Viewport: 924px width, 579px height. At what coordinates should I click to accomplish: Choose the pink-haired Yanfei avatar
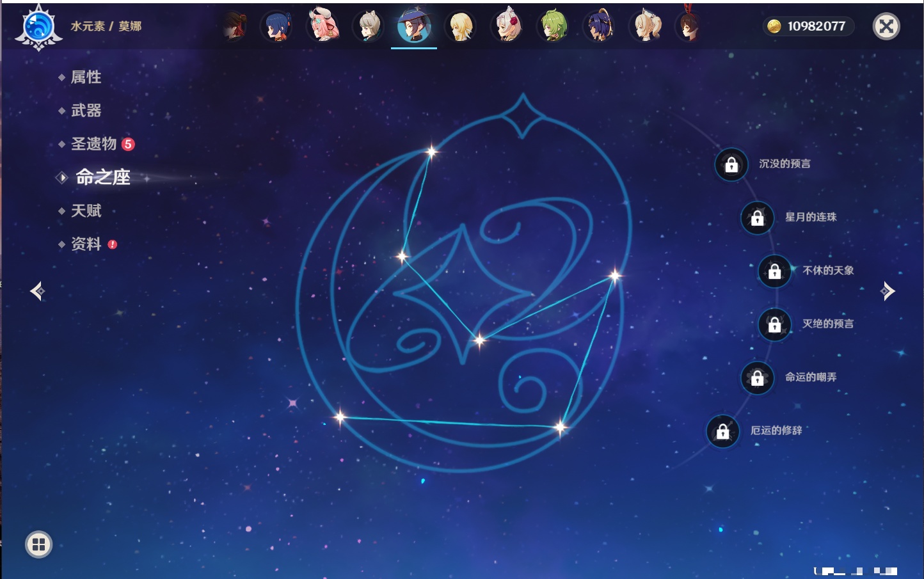click(x=323, y=26)
